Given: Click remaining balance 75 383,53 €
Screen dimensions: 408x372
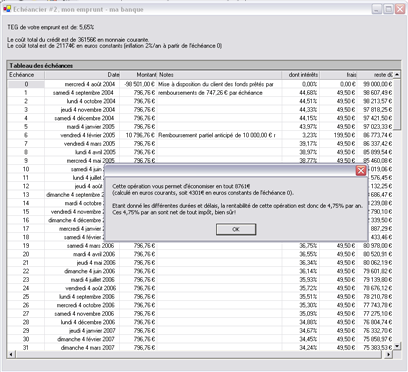Looking at the screenshot, I should point(378,348).
